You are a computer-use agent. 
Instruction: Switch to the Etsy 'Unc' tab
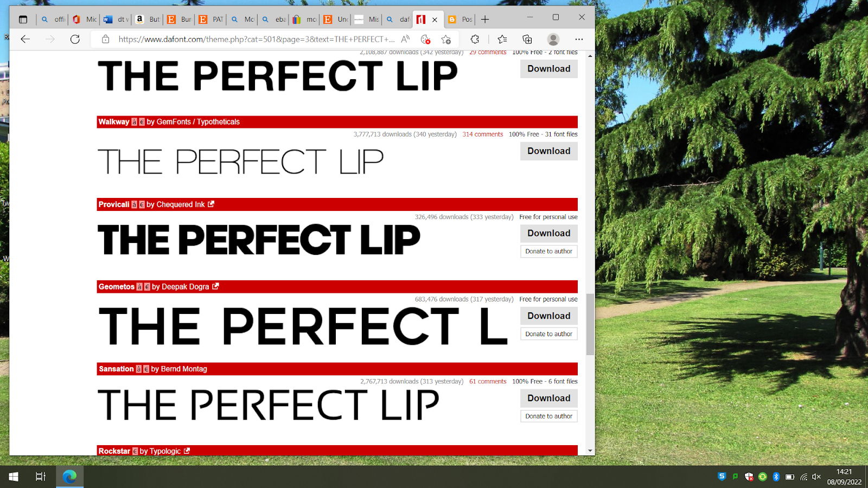point(336,20)
